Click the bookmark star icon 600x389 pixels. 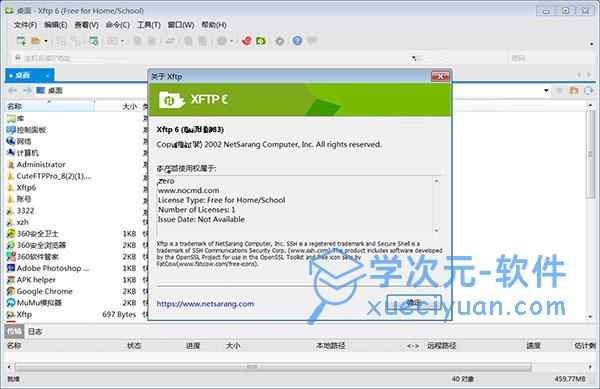(x=559, y=90)
